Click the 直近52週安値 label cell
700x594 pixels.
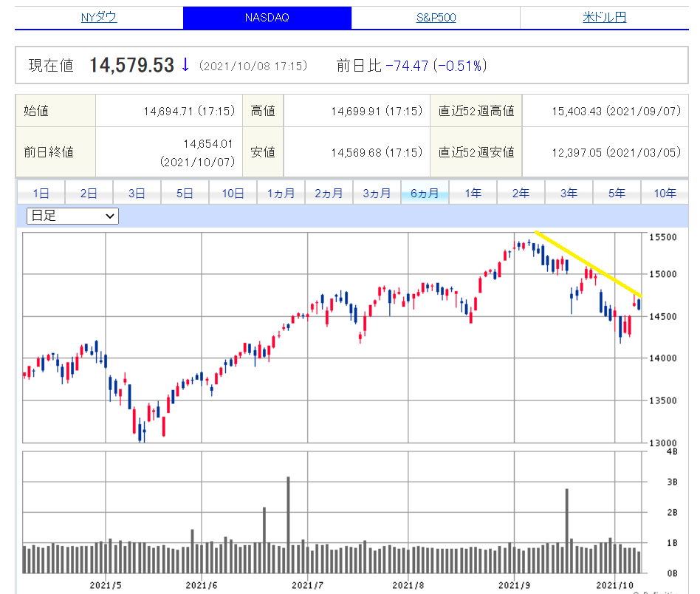pyautogui.click(x=476, y=152)
